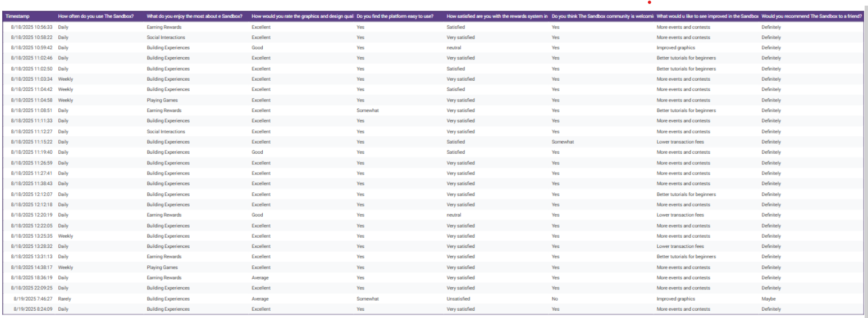Select "Satisfied" in the 11:04:42 row

pos(455,90)
